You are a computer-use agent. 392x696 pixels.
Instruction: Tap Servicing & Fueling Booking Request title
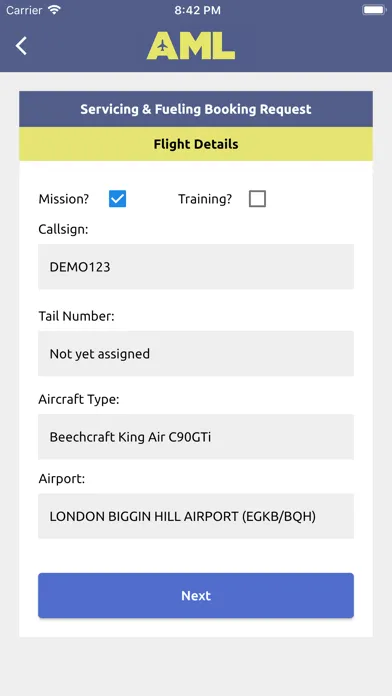point(196,109)
